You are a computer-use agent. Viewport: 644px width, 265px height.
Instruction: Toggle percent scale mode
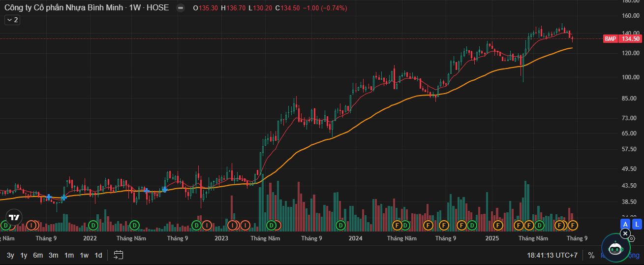coord(591,255)
